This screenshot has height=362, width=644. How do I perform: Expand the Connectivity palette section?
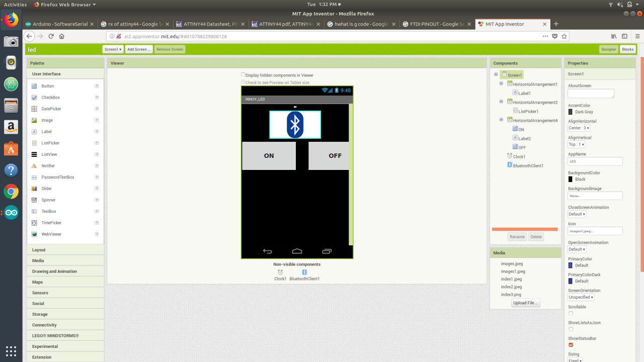click(x=65, y=325)
